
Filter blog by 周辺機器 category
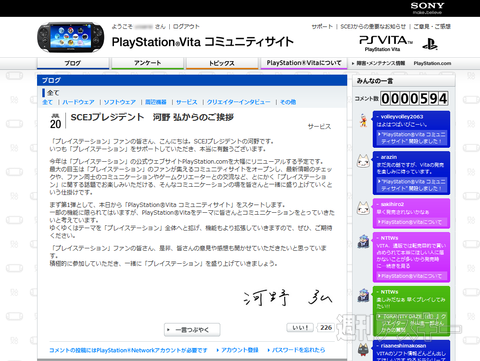click(156, 102)
